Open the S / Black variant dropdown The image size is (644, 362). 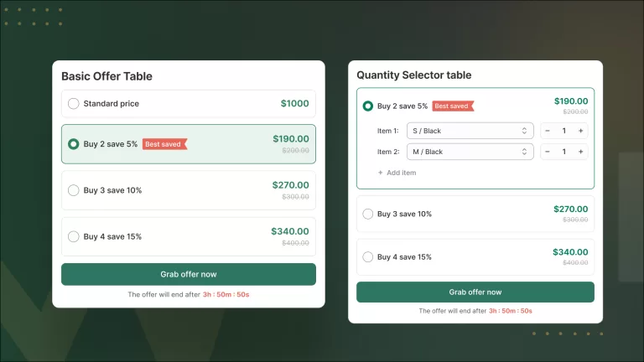[x=470, y=131]
